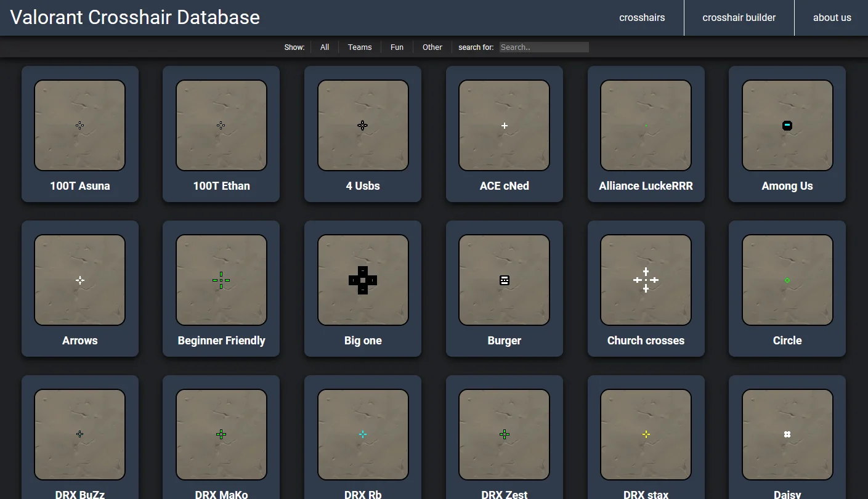
Task: Show only Fun crosshairs
Action: [x=397, y=47]
